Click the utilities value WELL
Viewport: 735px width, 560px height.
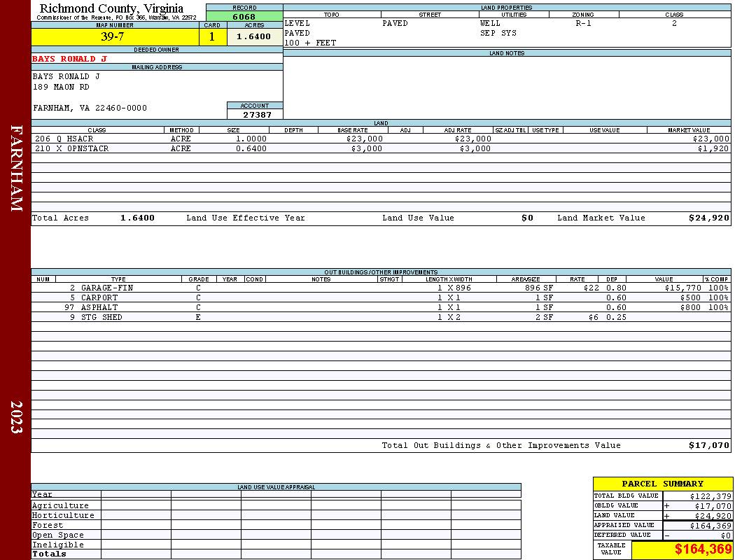(490, 23)
